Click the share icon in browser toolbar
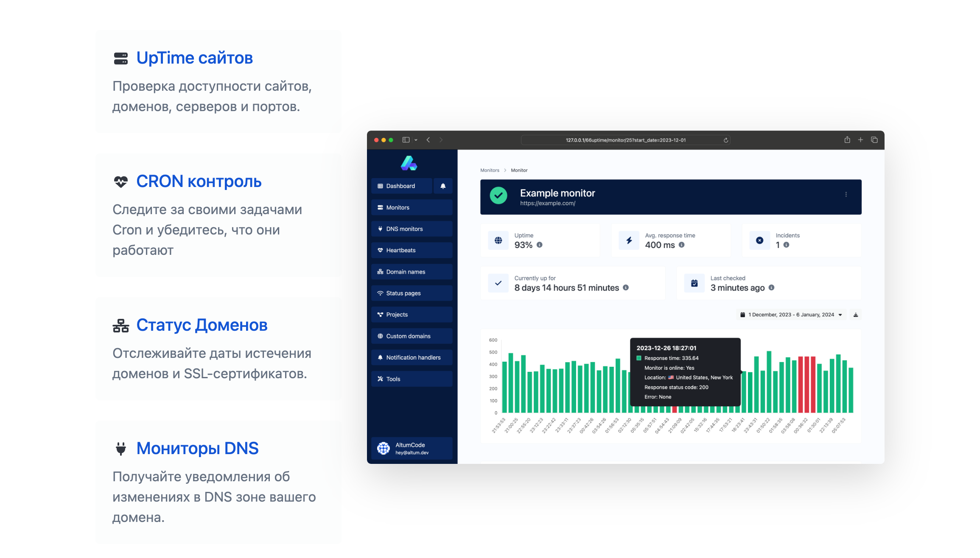Image resolution: width=980 pixels, height=558 pixels. pyautogui.click(x=847, y=140)
